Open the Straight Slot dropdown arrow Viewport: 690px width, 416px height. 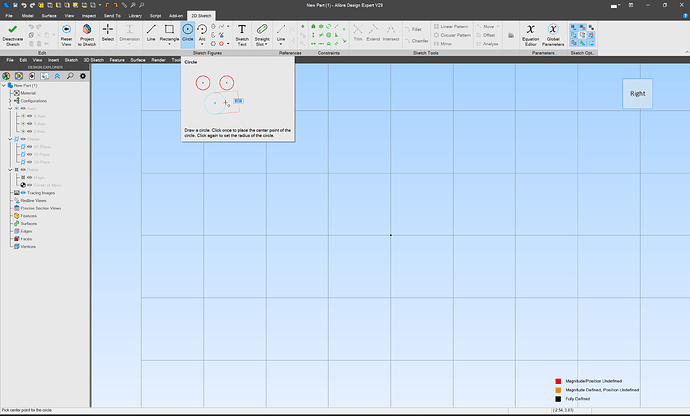coord(266,44)
